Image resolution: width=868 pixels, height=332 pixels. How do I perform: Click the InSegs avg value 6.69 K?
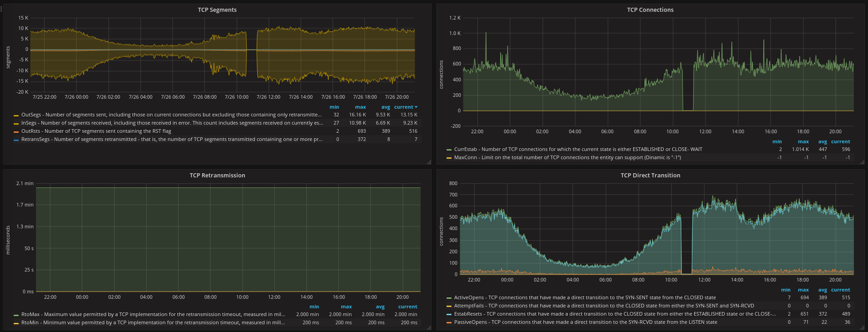tap(383, 123)
